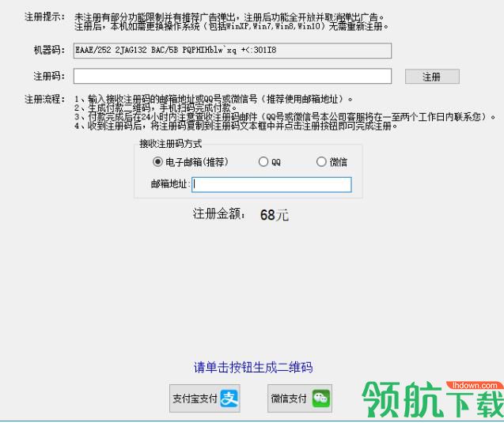Click step 3 text 付款完成后在24小时内
The height and width of the screenshot is (423, 504).
coord(131,117)
